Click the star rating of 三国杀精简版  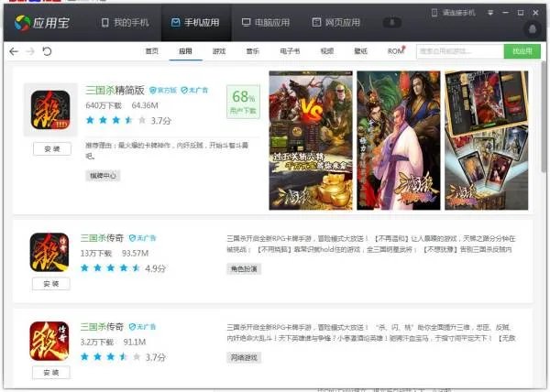coord(115,120)
